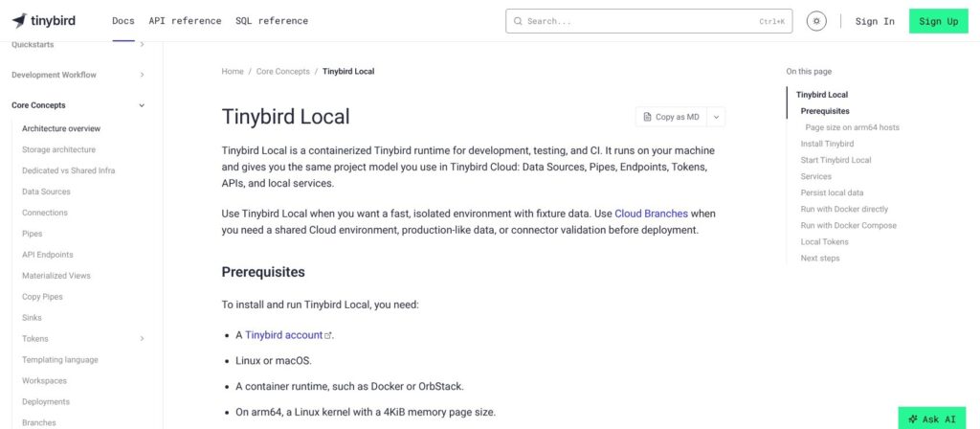Click the Prerequisites heading
Image resolution: width=980 pixels, height=429 pixels.
point(263,273)
